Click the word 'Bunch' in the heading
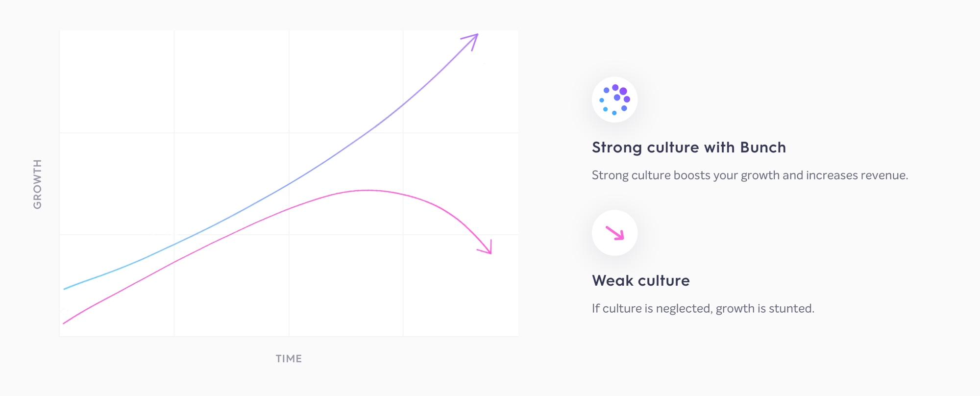This screenshot has height=396, width=980. (763, 148)
